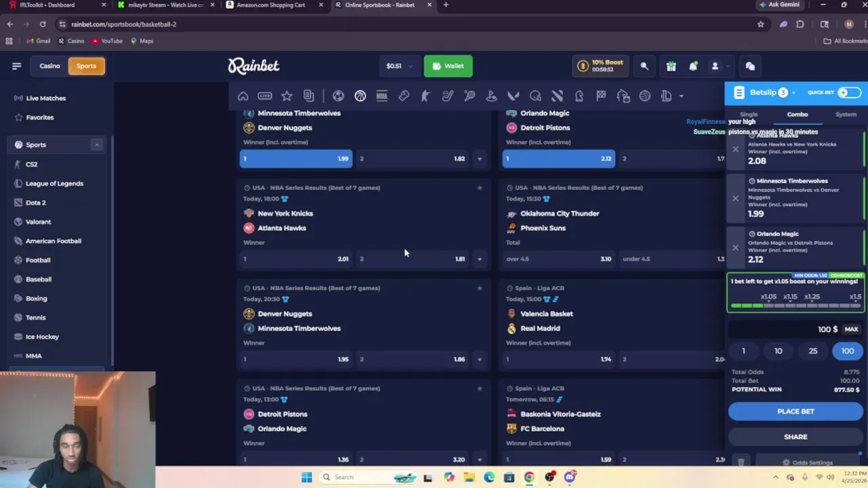Select Atlanta Hawks series odds 1.81
Screen dimensions: 868x488
tap(412, 259)
